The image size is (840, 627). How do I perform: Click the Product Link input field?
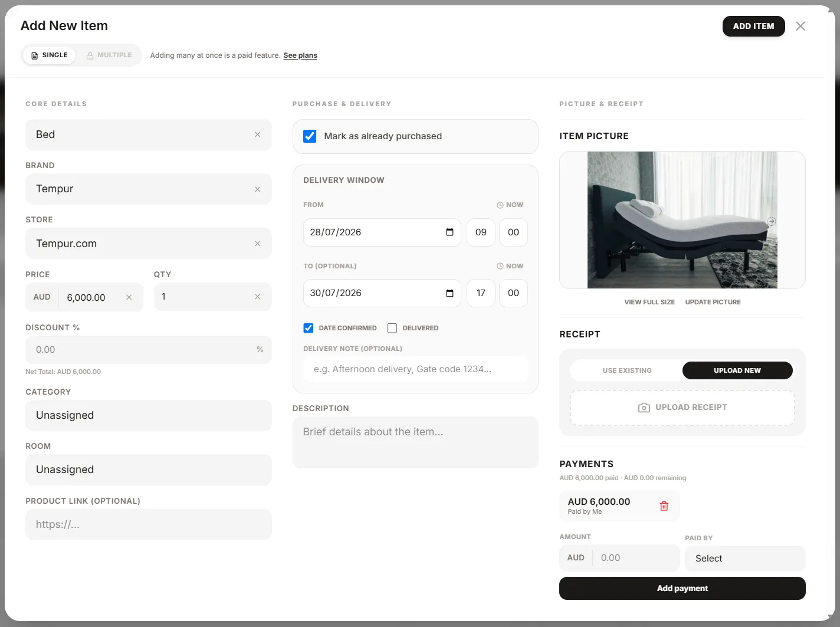[149, 524]
